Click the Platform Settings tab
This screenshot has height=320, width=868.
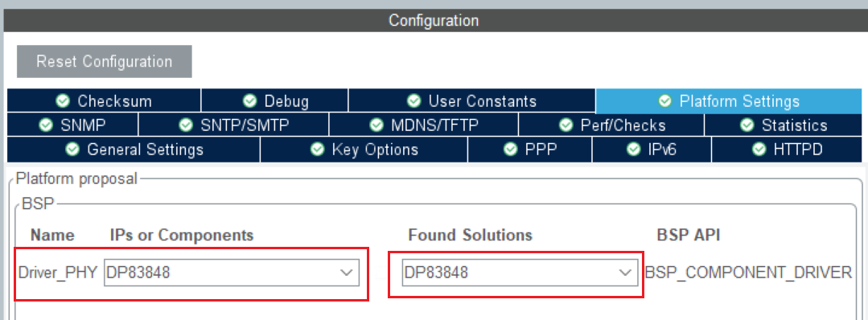click(x=729, y=101)
